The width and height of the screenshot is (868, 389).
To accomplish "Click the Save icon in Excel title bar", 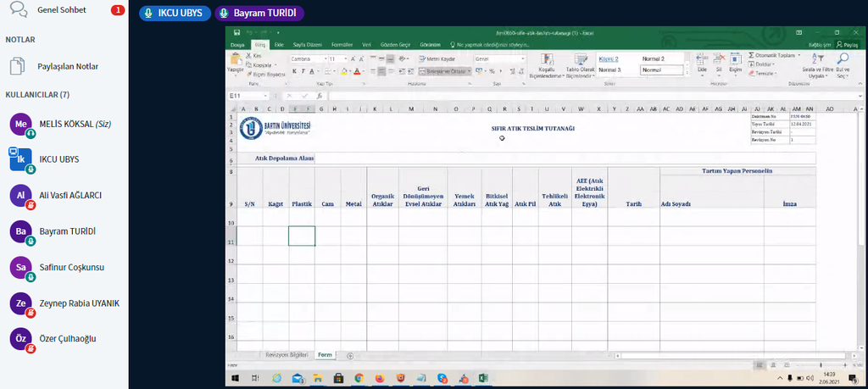I will (237, 33).
